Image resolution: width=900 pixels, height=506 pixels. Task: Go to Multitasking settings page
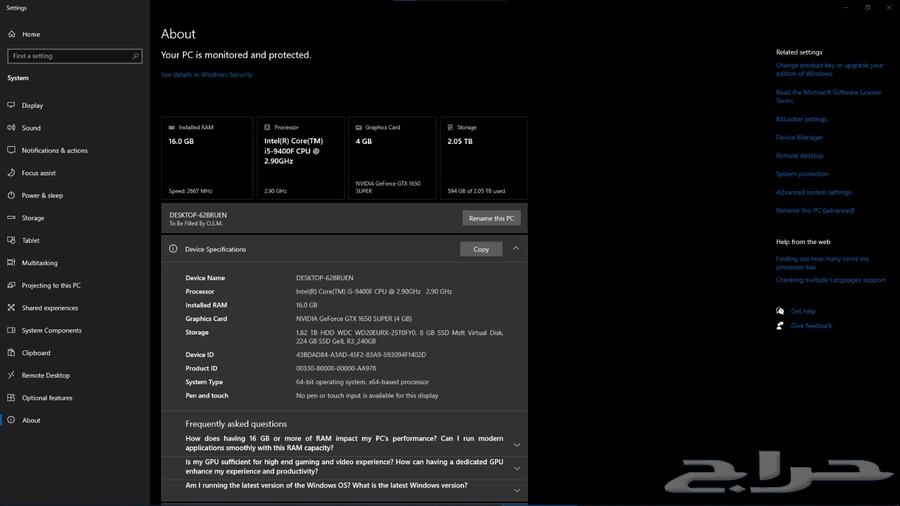[39, 263]
